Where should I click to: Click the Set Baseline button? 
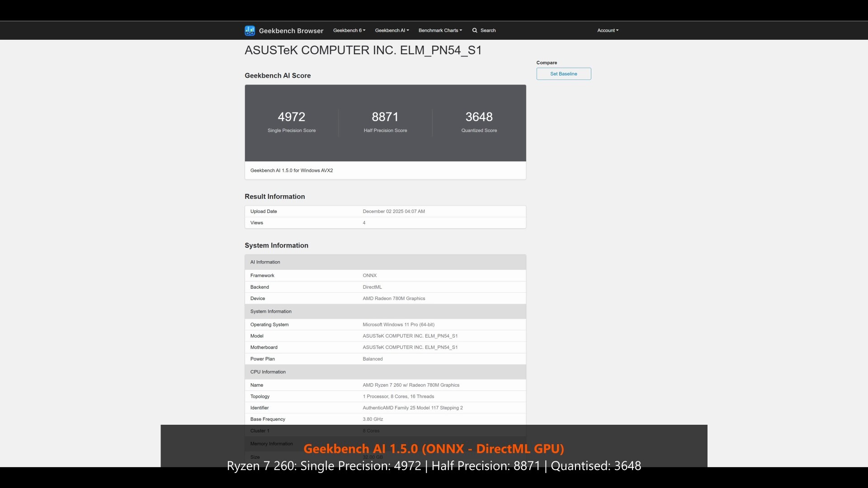[x=563, y=74]
